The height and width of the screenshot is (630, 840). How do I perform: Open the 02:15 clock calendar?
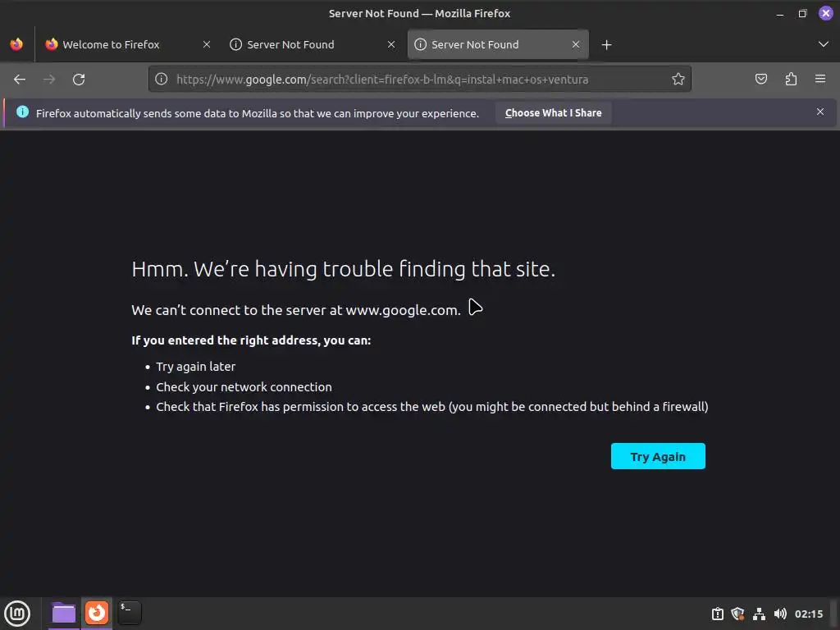coord(808,614)
